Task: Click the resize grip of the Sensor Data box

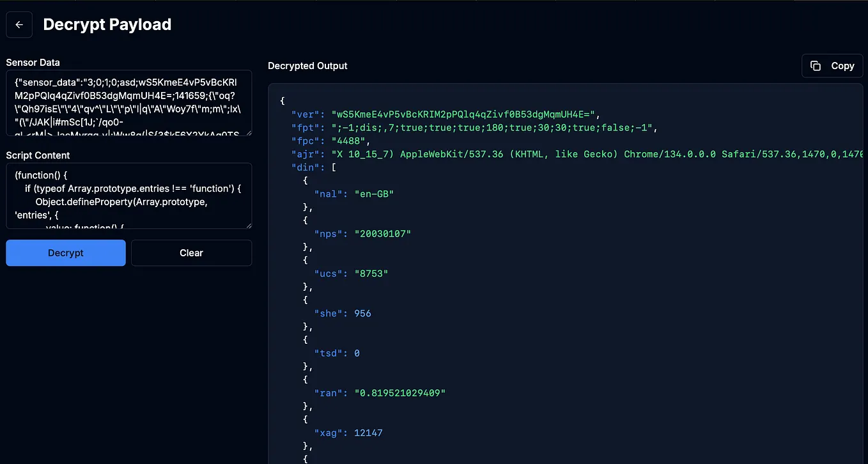Action: [x=249, y=133]
